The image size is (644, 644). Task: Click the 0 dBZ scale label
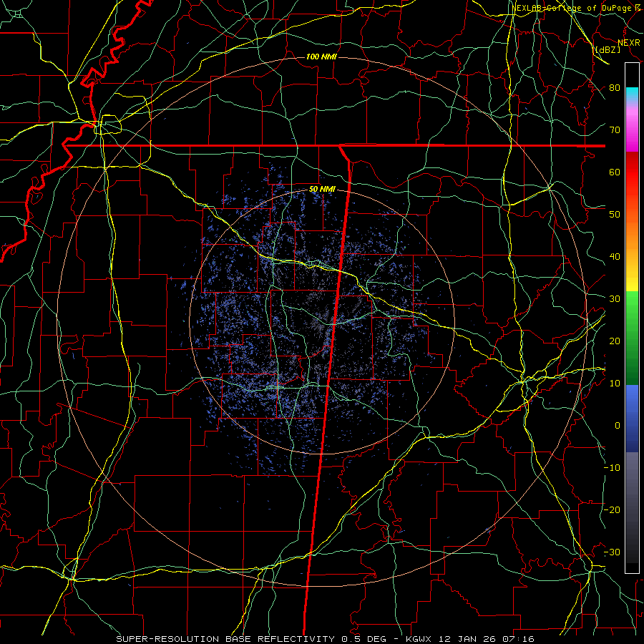(x=618, y=426)
